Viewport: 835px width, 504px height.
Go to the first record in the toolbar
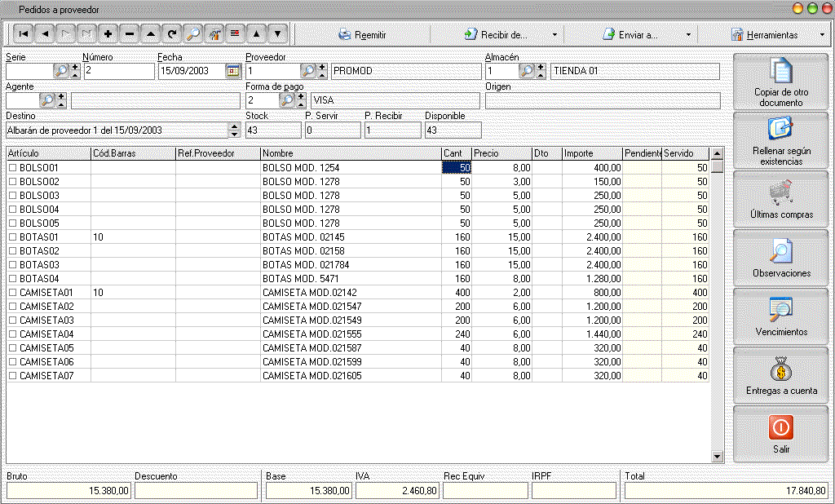click(x=24, y=34)
